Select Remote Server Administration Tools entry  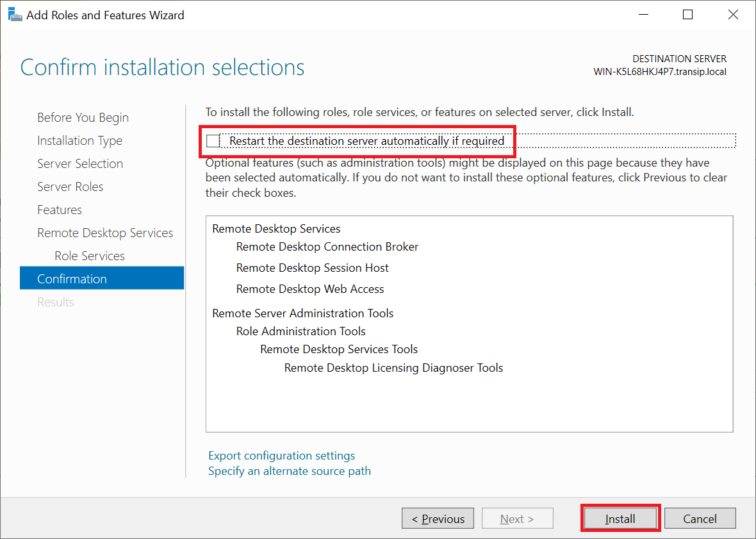[x=303, y=313]
